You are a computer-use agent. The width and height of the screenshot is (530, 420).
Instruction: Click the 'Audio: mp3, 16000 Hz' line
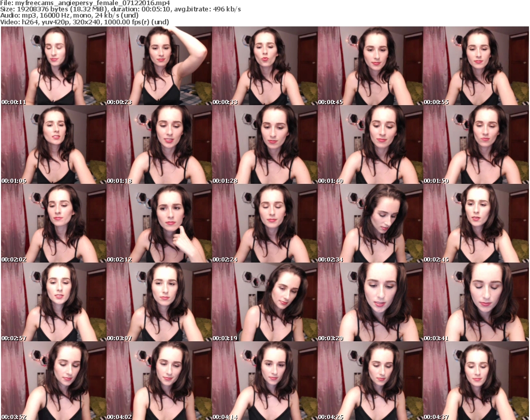tap(69, 16)
